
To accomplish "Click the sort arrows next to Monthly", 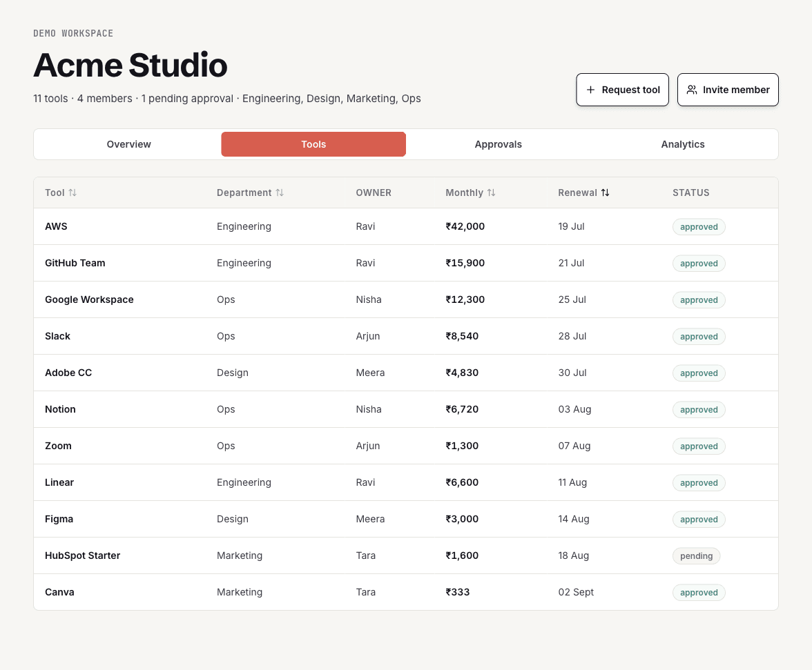I will [492, 193].
